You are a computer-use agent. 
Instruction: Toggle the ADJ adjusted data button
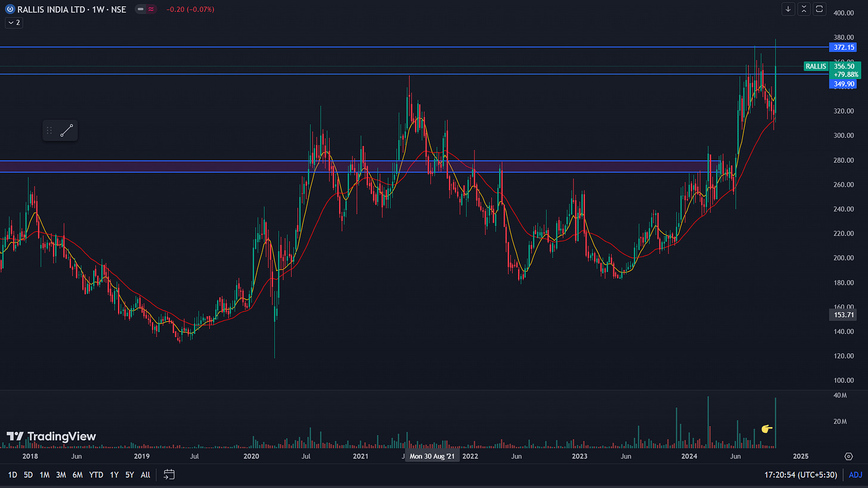(855, 475)
